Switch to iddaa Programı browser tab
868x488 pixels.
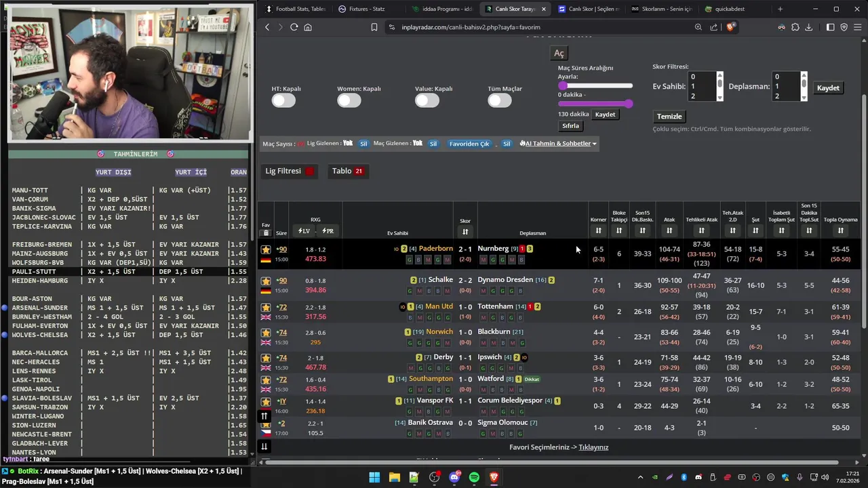(442, 9)
